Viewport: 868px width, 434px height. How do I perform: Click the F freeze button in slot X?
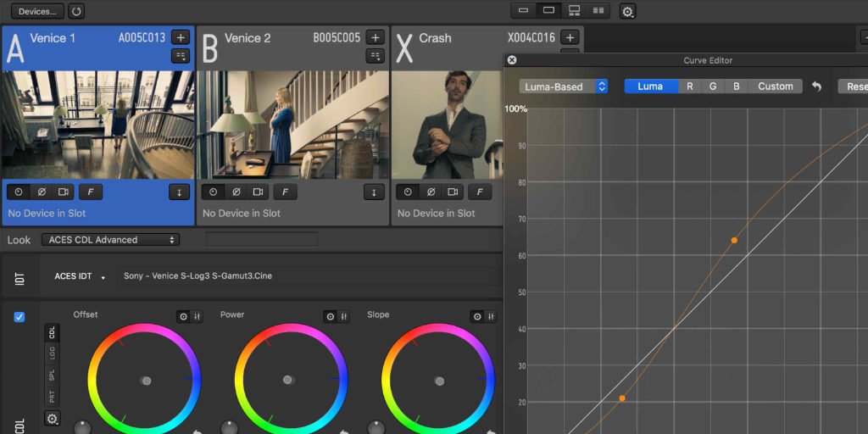pos(480,192)
